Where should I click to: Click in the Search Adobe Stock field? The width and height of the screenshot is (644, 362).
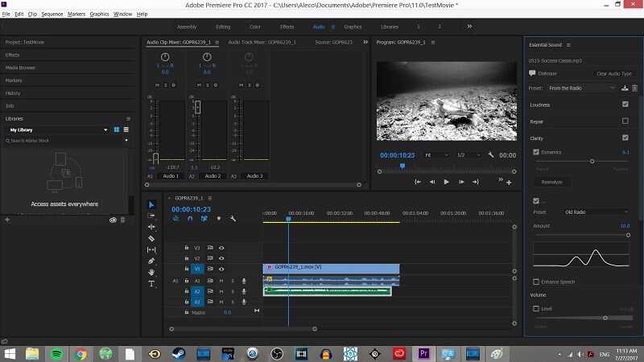coord(64,140)
